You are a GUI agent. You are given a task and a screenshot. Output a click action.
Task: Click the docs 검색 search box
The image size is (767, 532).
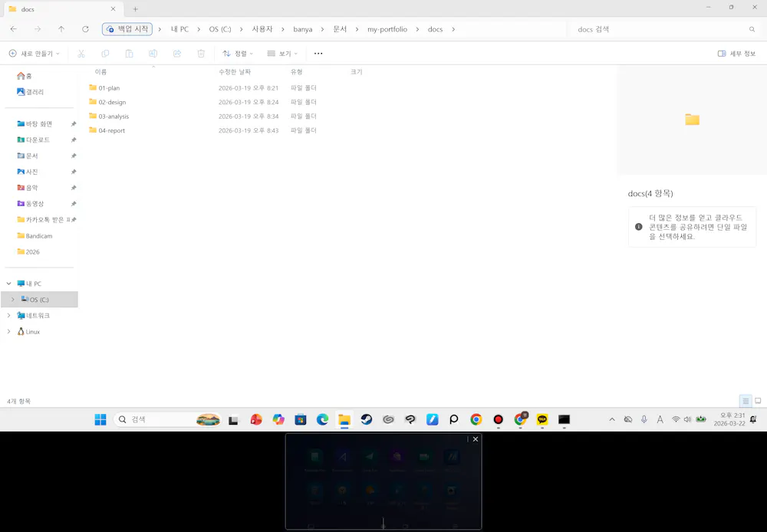point(664,29)
